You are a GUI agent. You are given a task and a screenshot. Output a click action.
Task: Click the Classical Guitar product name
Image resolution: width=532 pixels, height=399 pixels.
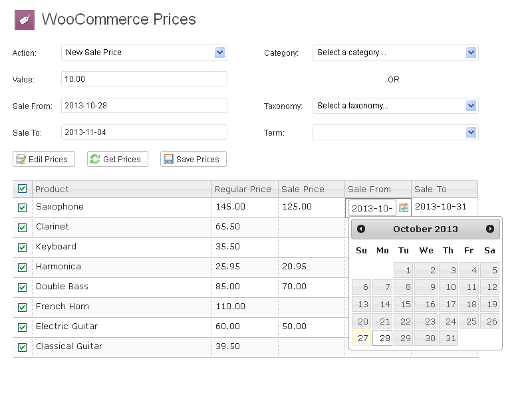pyautogui.click(x=69, y=346)
